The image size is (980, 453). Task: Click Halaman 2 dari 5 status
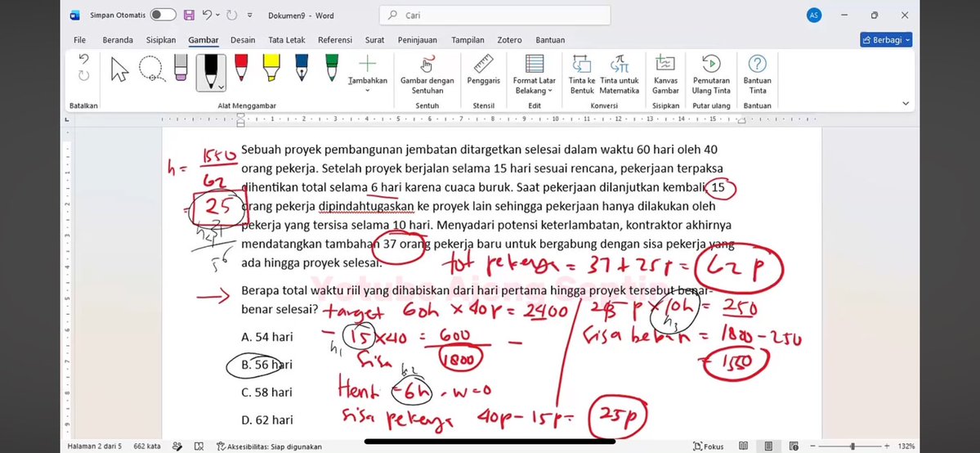[94, 446]
